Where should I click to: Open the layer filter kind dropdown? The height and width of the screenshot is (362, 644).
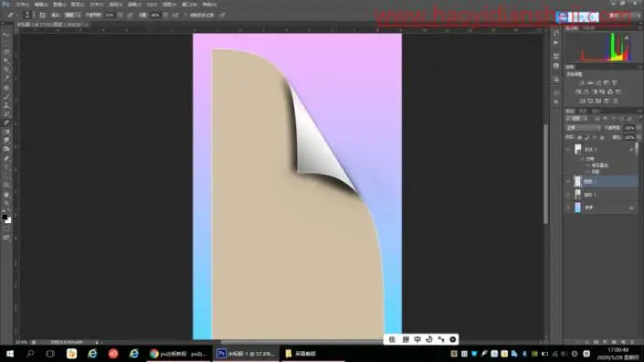pos(576,119)
